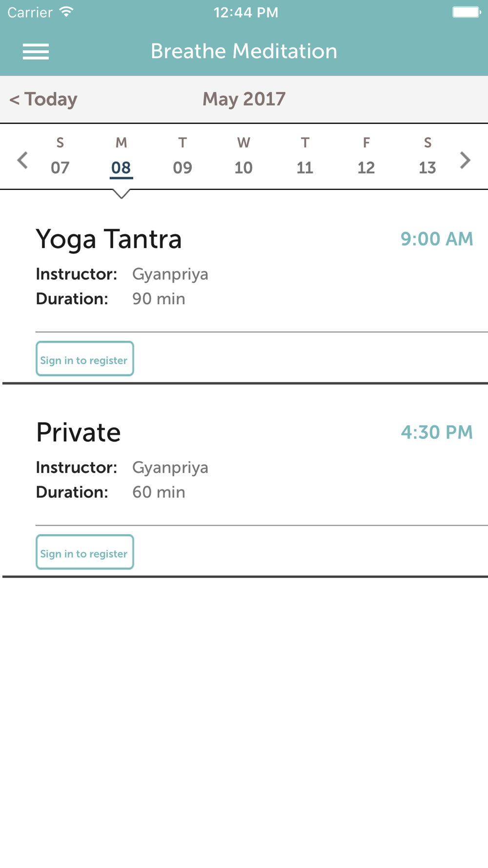Tap the Wi-Fi status icon

(x=66, y=12)
